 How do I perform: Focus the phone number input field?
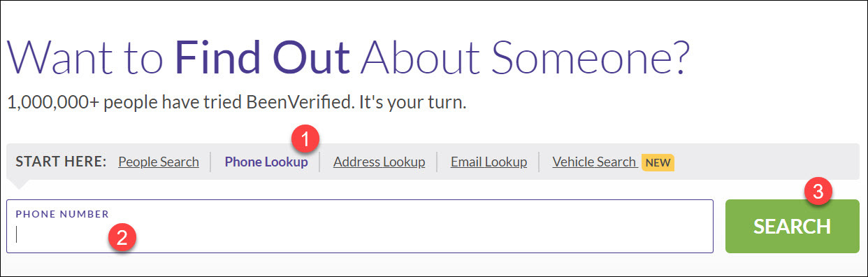click(x=360, y=226)
